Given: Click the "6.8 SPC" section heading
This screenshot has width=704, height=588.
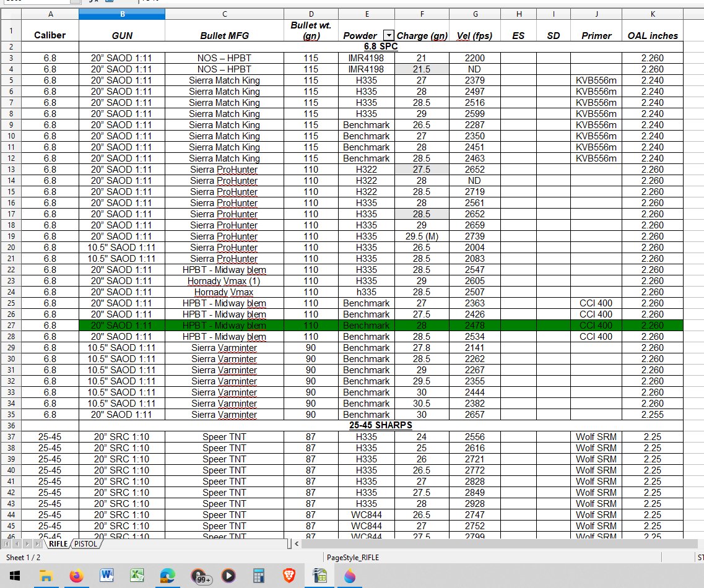Looking at the screenshot, I should point(381,46).
